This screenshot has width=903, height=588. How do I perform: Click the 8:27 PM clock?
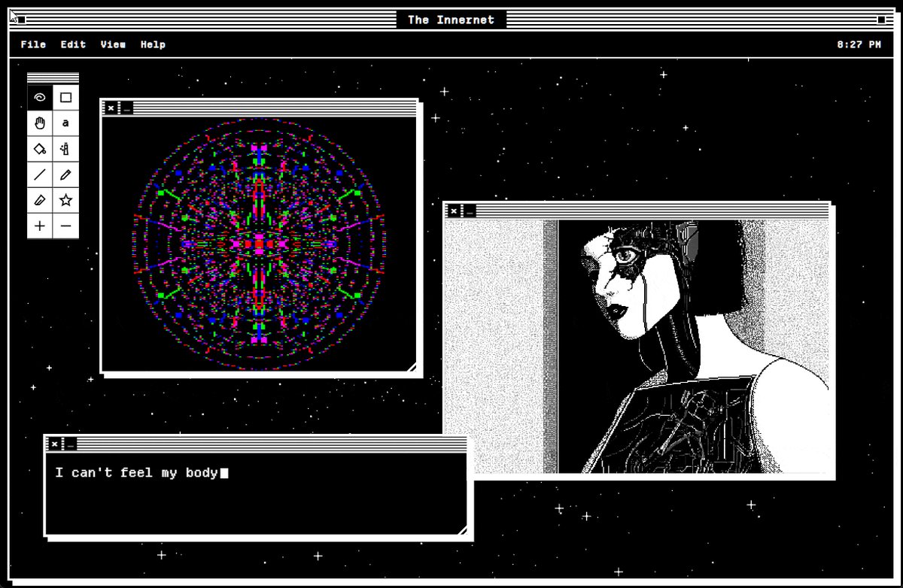859,44
